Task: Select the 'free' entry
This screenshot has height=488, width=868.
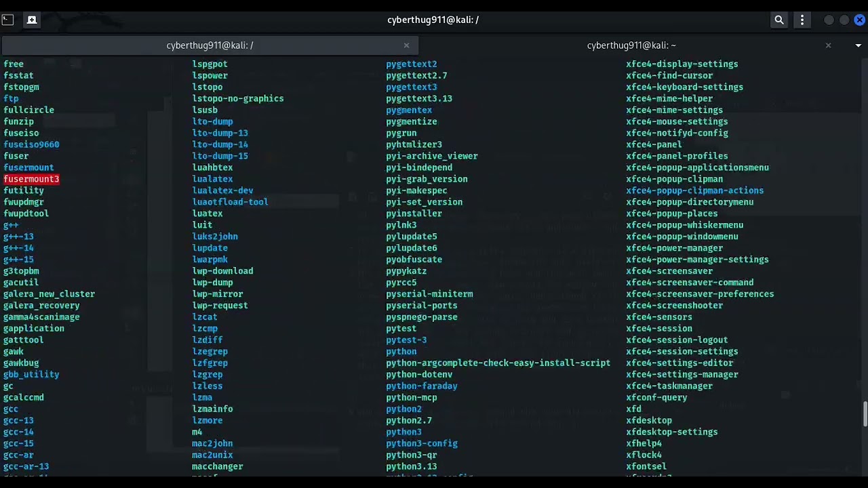Action: point(14,64)
